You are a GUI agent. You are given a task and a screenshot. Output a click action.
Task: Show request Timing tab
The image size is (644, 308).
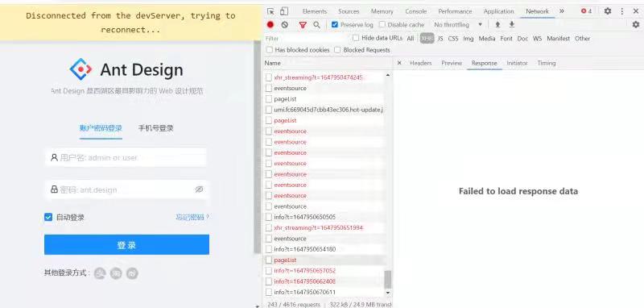tap(547, 63)
